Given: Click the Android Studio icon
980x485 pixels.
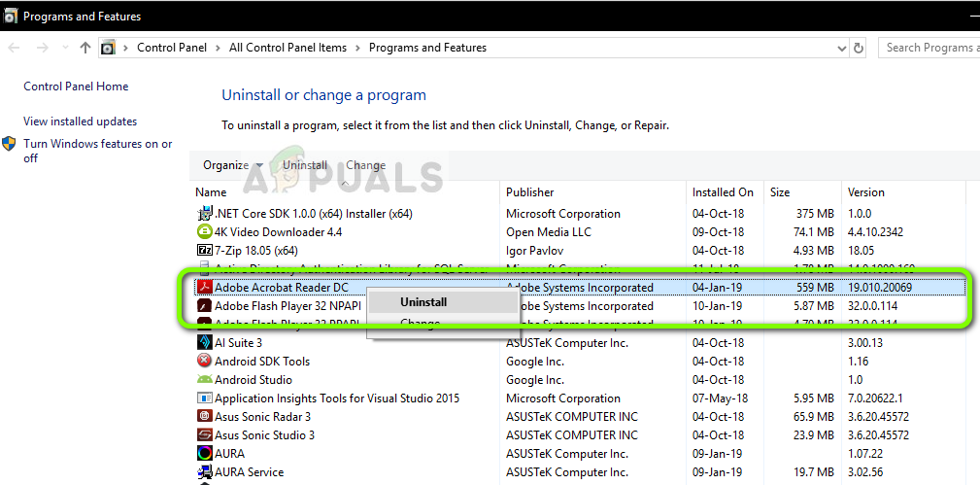Looking at the screenshot, I should (205, 380).
